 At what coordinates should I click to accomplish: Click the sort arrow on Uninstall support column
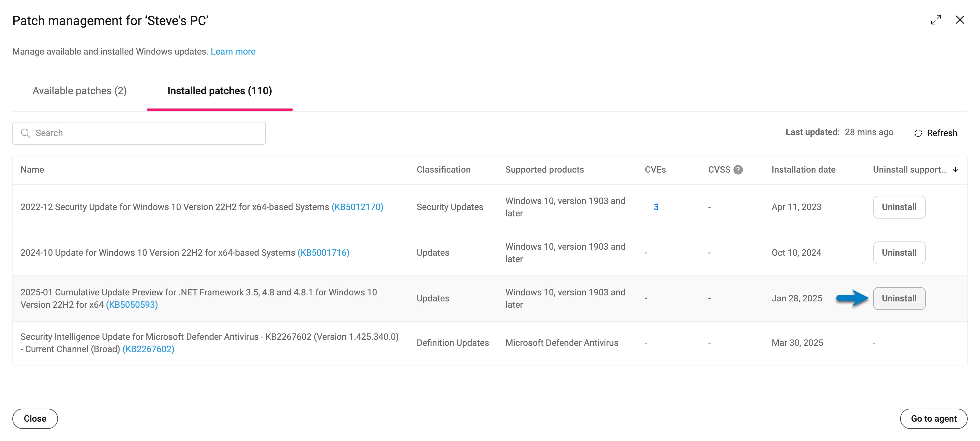[x=955, y=170]
